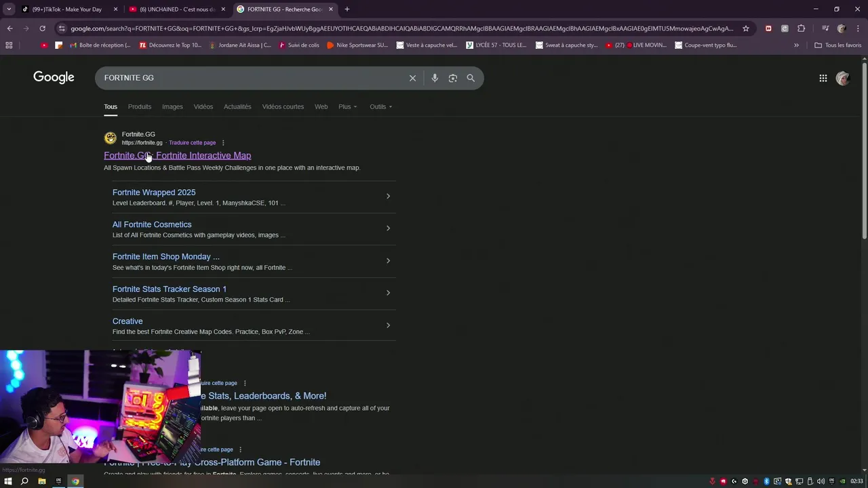Click the Google logo
Image resolution: width=868 pixels, height=488 pixels.
[54, 77]
